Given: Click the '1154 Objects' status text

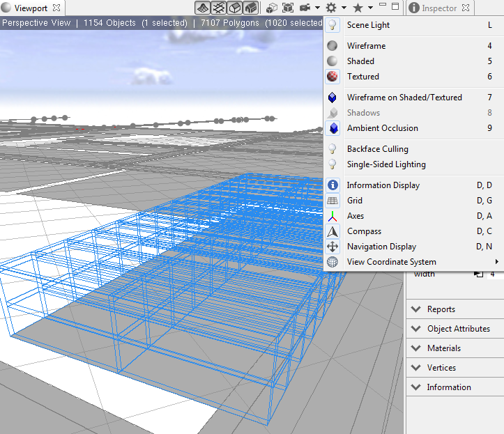Looking at the screenshot, I should [x=109, y=23].
